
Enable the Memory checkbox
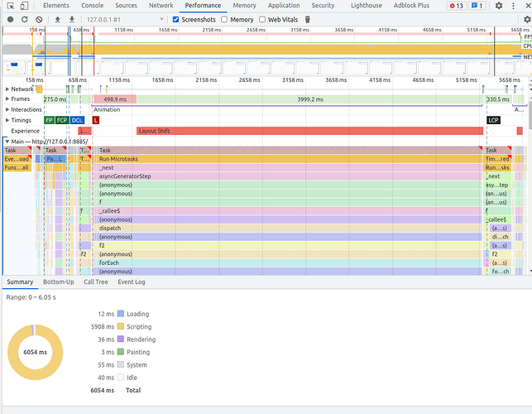tap(224, 19)
